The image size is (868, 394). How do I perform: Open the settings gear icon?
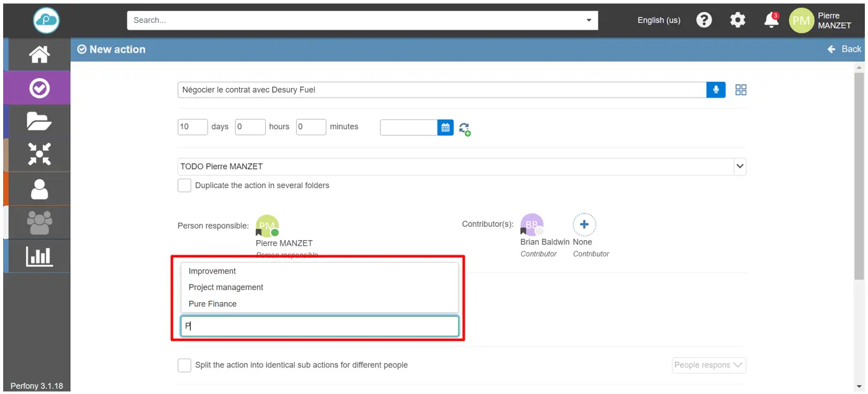[738, 20]
